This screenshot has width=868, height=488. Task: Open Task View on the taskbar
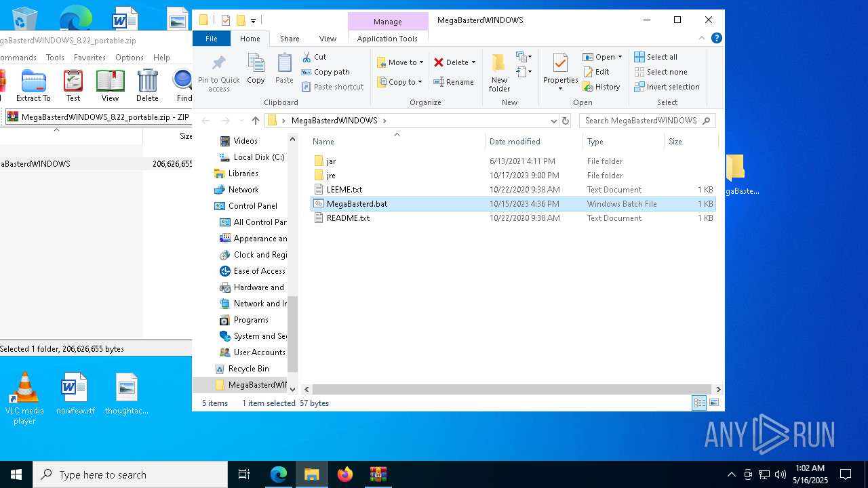244,474
